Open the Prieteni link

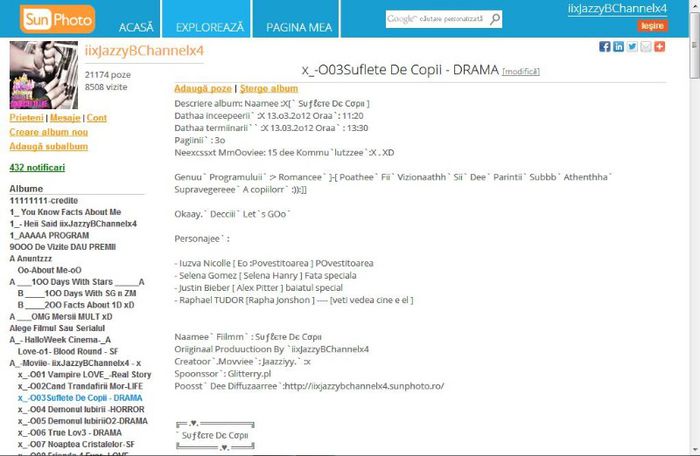(27, 118)
